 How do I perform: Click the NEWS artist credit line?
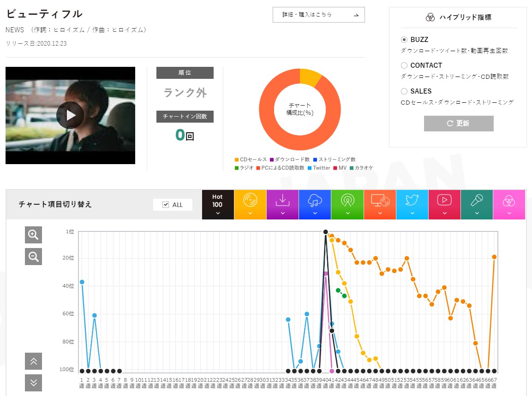click(x=76, y=30)
